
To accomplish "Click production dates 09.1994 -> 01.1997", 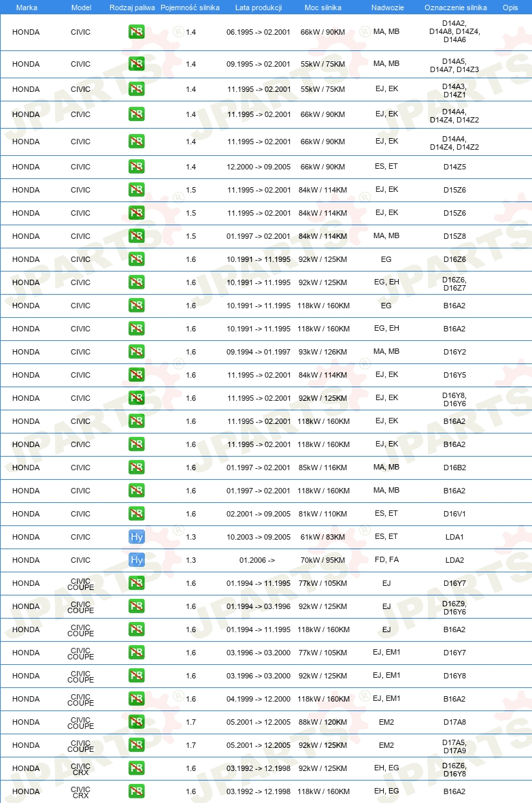I will tap(259, 353).
